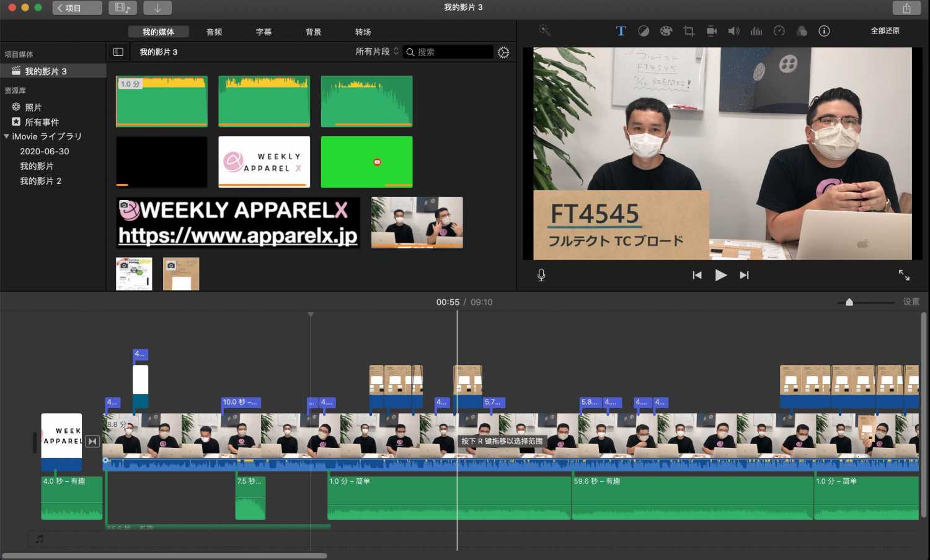Open the Color Correction palette icon
930x560 pixels.
[666, 31]
